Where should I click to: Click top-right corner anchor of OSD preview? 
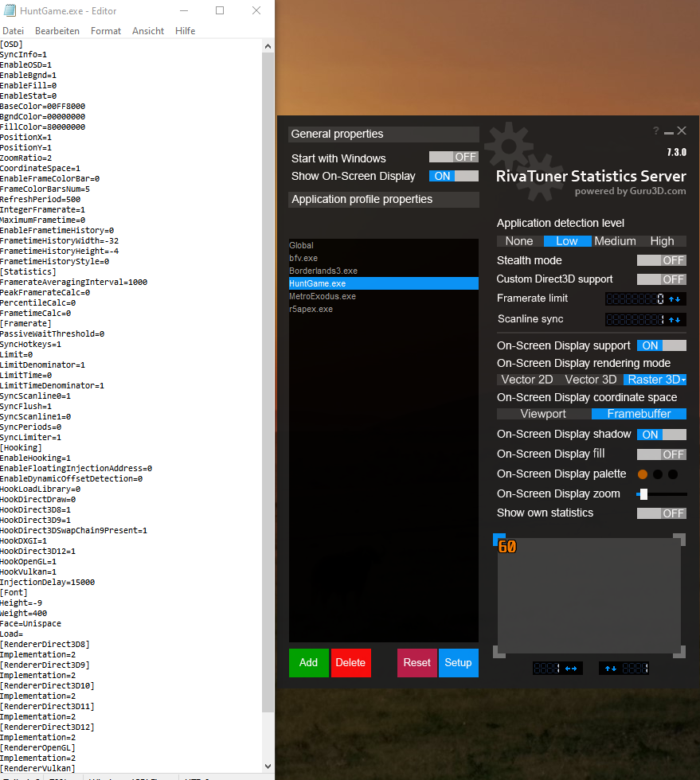679,540
